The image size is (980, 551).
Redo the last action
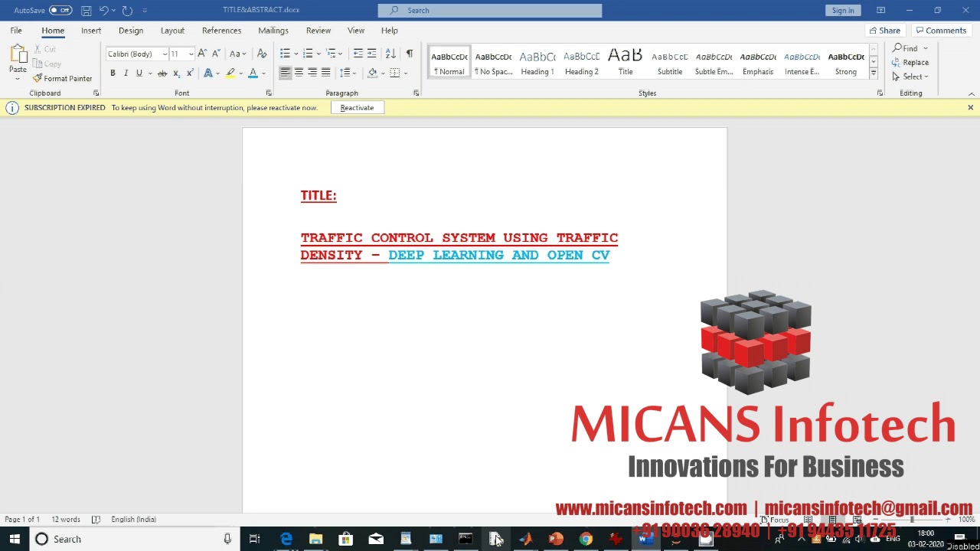point(127,11)
